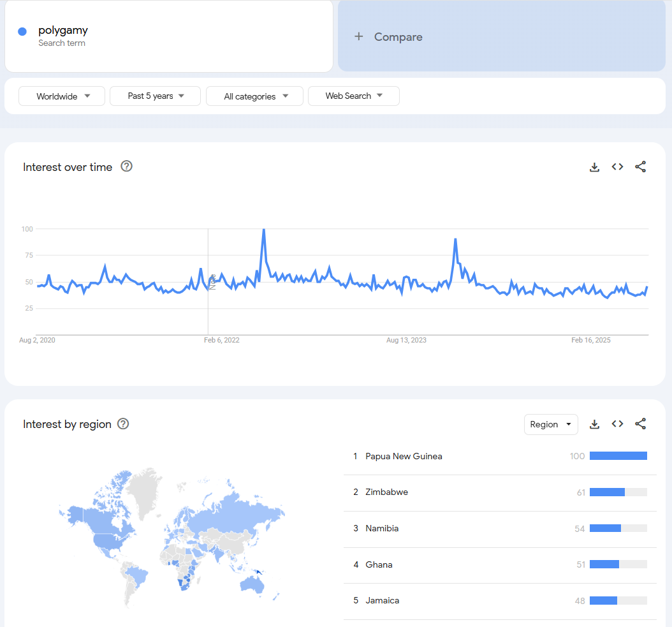
Task: Click the 100 value for Papua New Guinea
Action: (577, 456)
